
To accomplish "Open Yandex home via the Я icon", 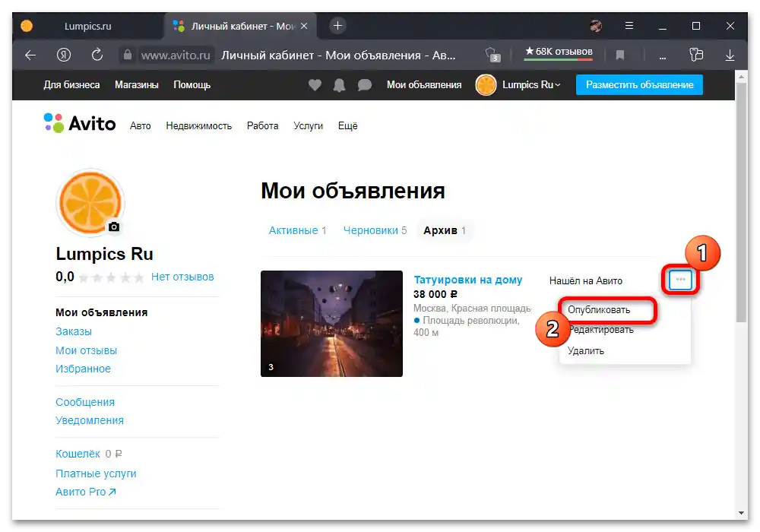I will tap(64, 55).
